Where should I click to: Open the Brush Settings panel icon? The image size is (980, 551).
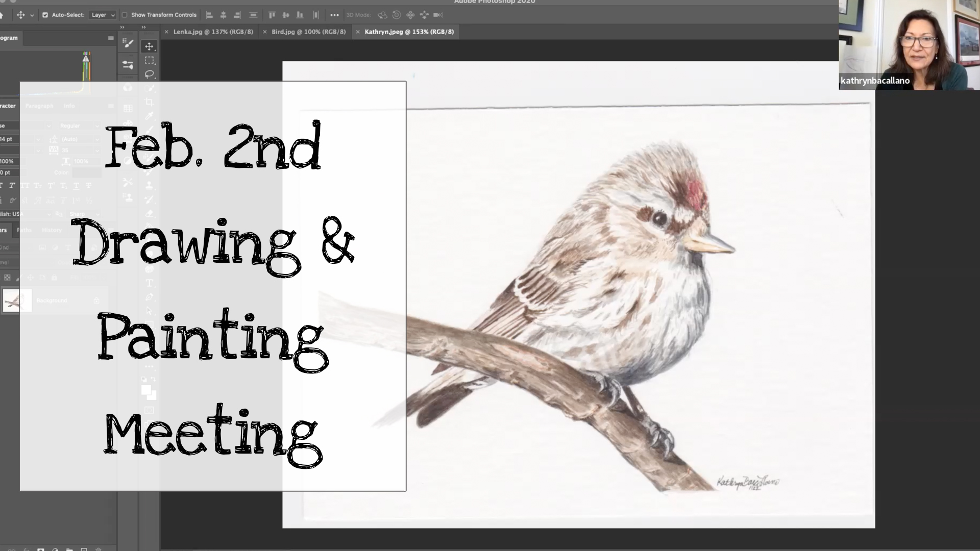pos(128,44)
